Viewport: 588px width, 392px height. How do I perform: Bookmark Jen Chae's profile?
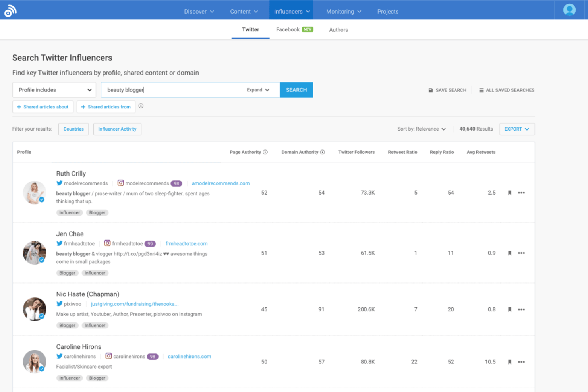click(510, 253)
